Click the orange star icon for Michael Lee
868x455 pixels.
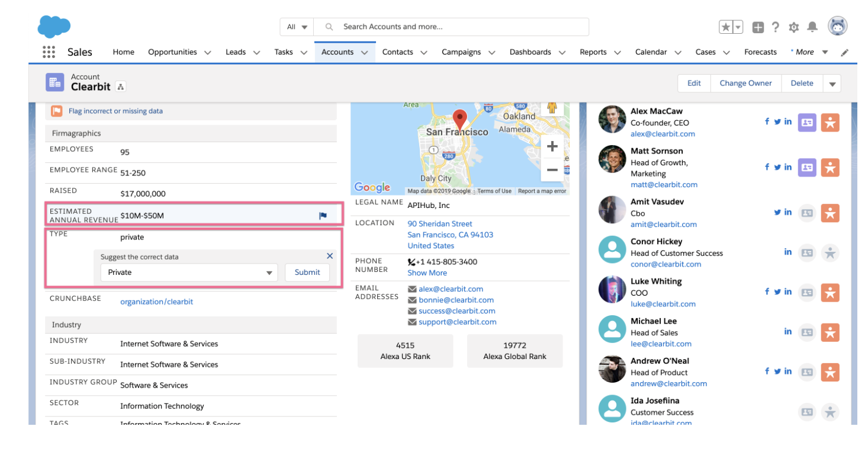click(x=830, y=332)
